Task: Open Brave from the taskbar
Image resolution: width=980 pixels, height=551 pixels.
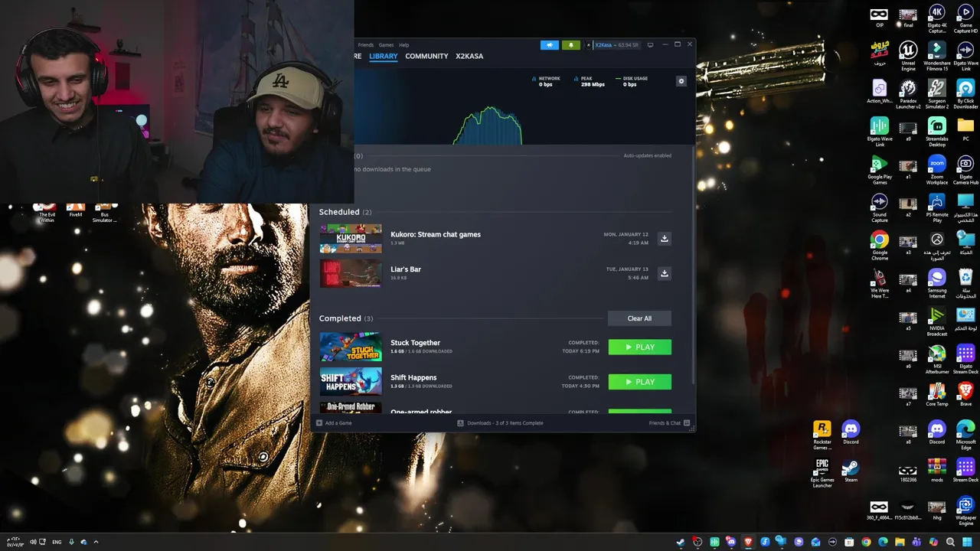Action: tap(748, 542)
